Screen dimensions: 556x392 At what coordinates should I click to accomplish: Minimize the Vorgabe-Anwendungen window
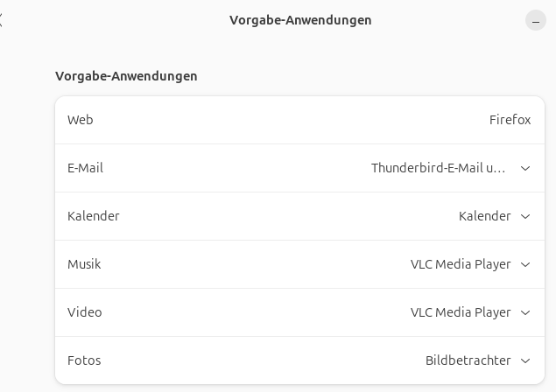(x=535, y=20)
